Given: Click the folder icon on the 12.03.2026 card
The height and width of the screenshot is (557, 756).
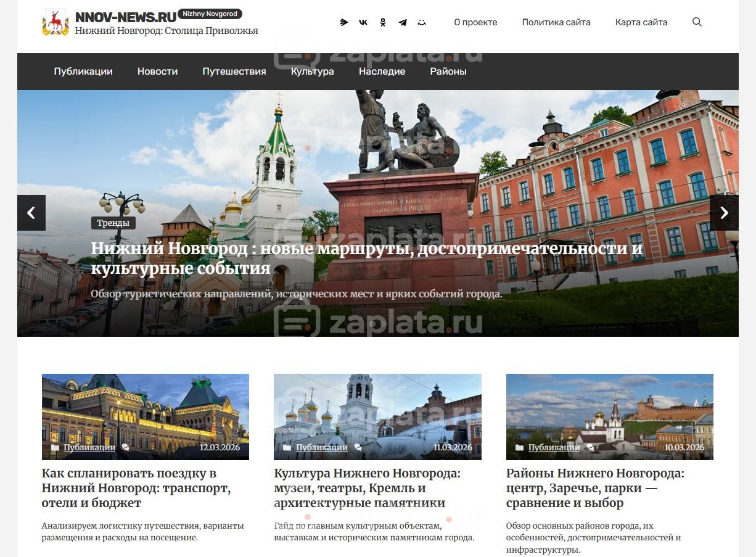Looking at the screenshot, I should pos(55,448).
